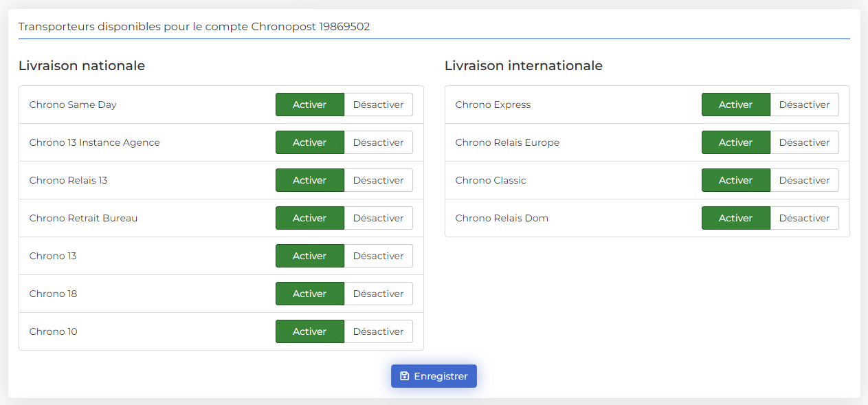Set Chrono 13 to Activer
Viewport: 868px width, 405px height.
310,256
